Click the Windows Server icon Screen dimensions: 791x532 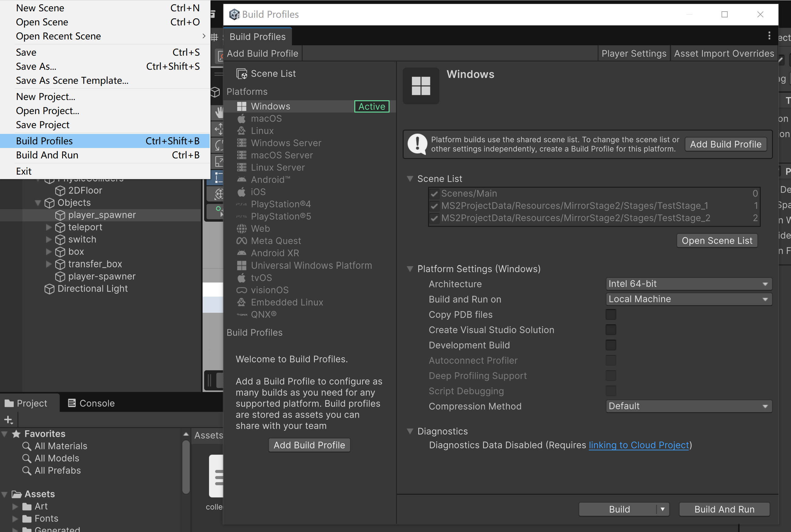[241, 143]
